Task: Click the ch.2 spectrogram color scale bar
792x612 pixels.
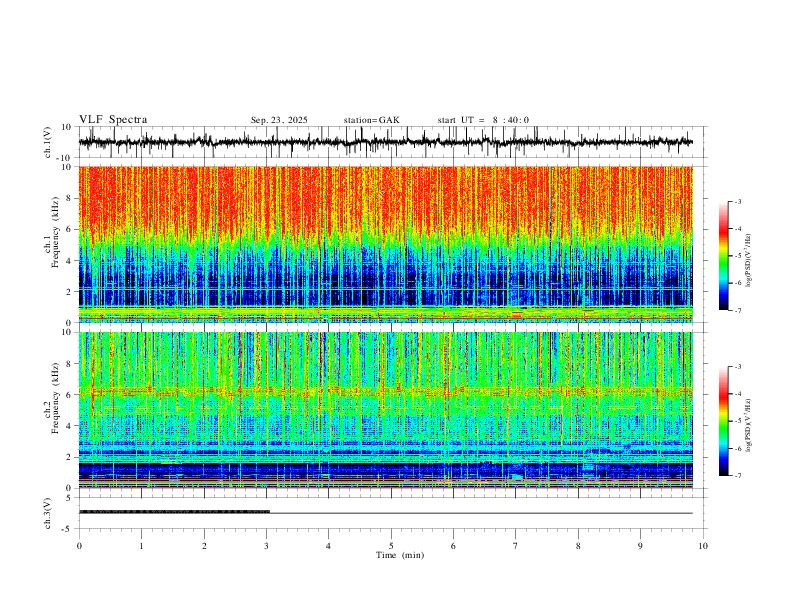Action: (x=724, y=421)
